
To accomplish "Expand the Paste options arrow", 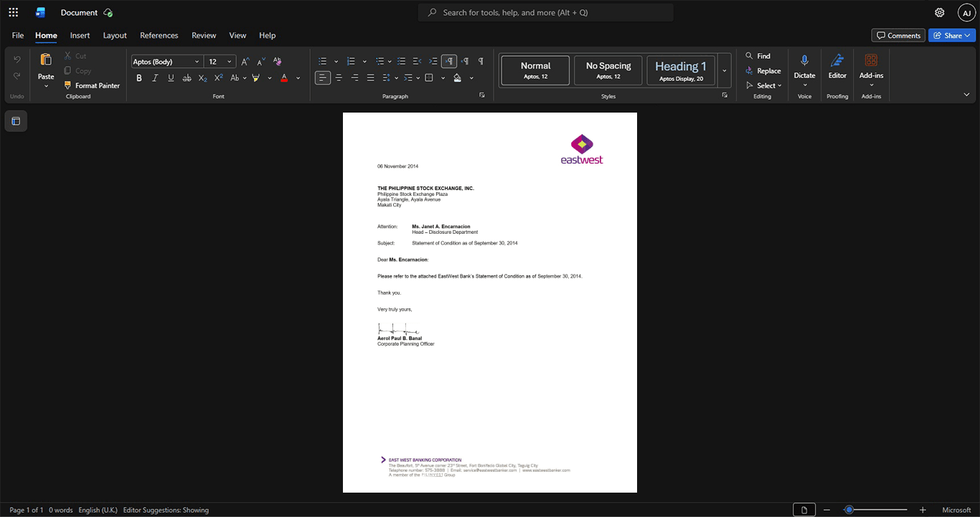I will pyautogui.click(x=46, y=86).
